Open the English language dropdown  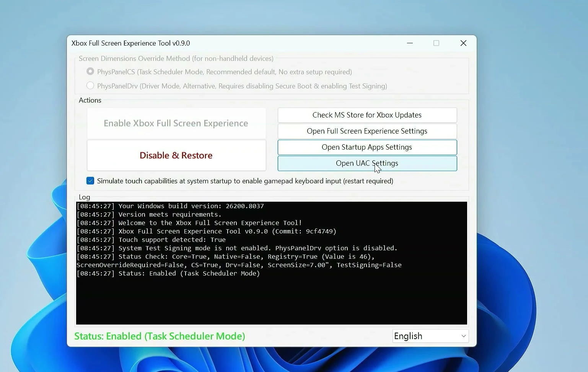pyautogui.click(x=430, y=336)
